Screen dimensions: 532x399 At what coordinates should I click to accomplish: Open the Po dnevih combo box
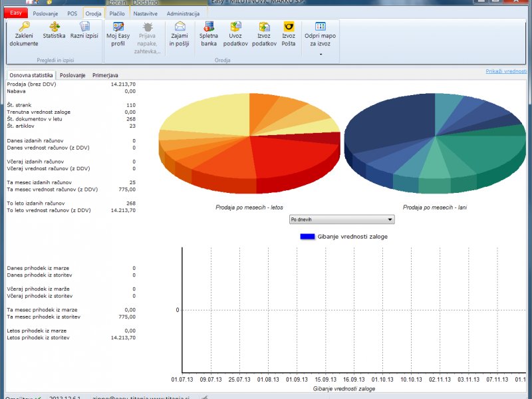click(342, 219)
